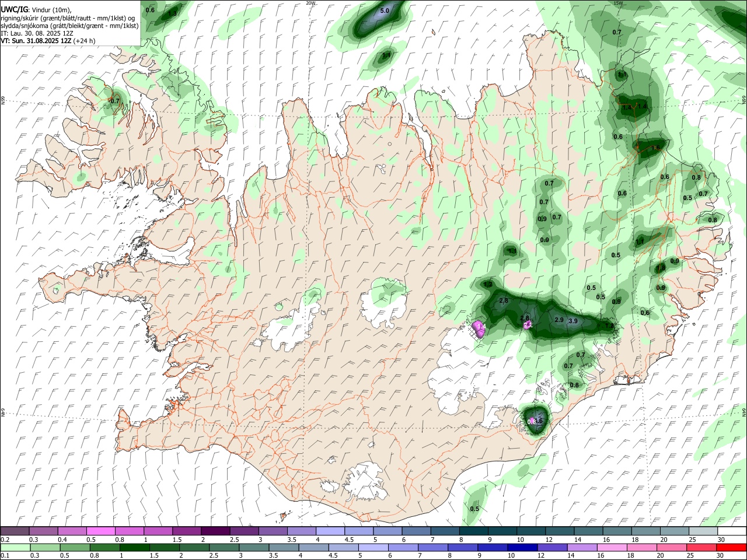Click the 20 label under the snow scale
The width and height of the screenshot is (747, 560).
point(664,540)
